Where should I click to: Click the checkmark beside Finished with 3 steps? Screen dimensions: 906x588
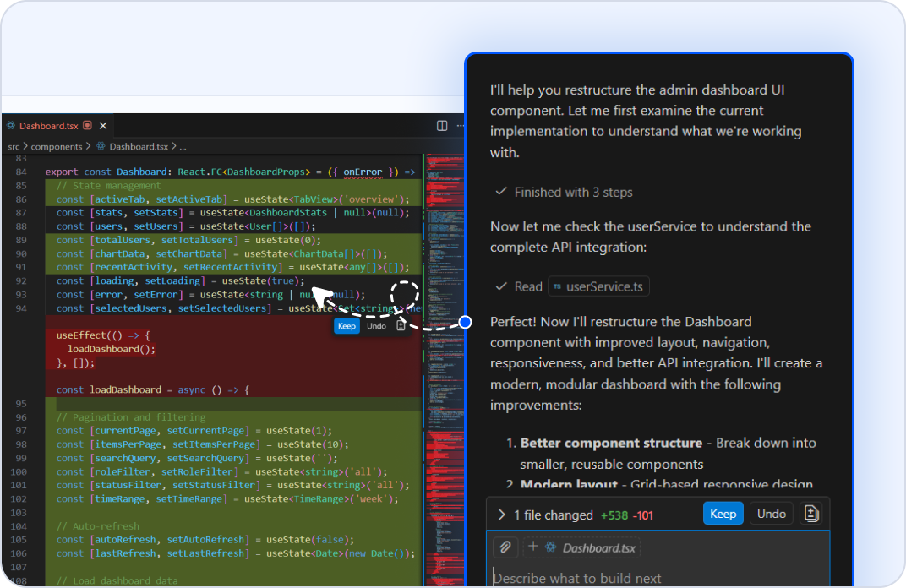coord(501,193)
